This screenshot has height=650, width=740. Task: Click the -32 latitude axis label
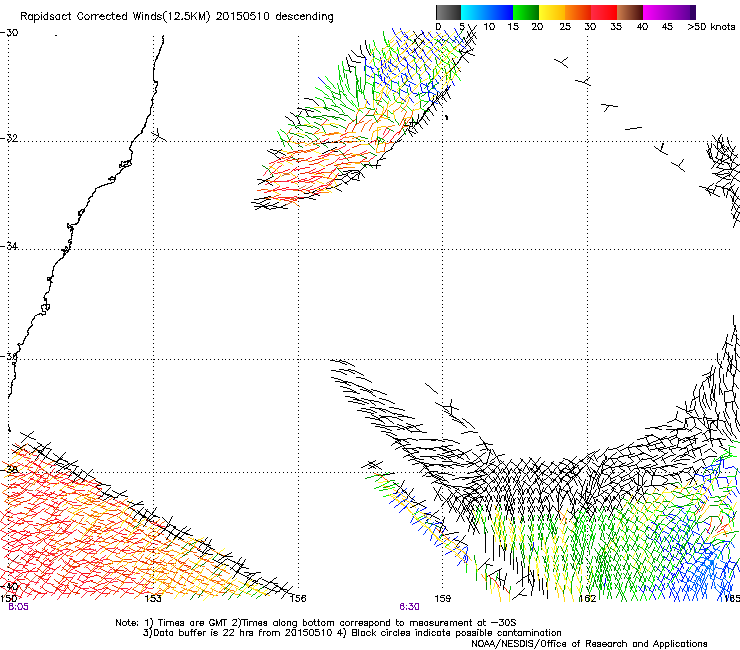[x=9, y=138]
